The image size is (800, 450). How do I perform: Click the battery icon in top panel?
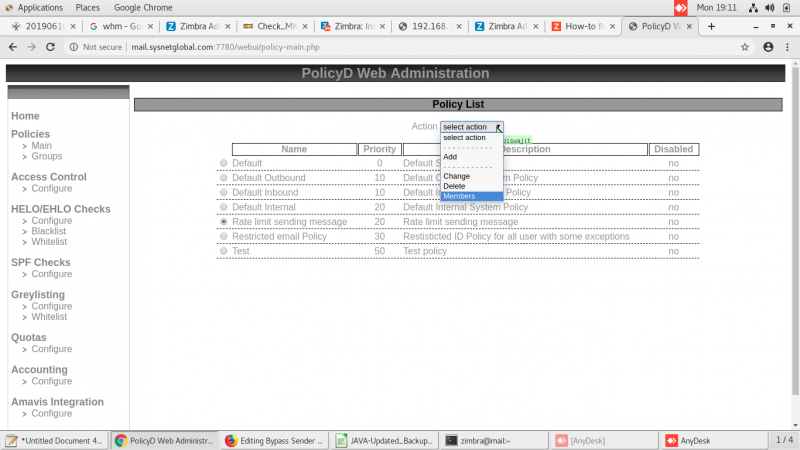(786, 8)
